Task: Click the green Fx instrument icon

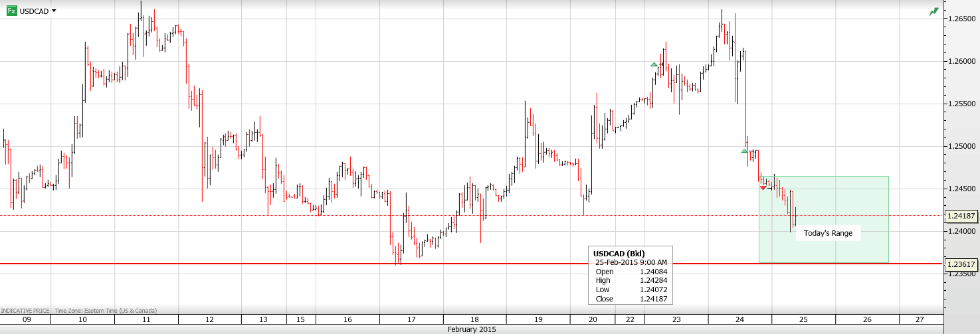Action: pos(11,11)
